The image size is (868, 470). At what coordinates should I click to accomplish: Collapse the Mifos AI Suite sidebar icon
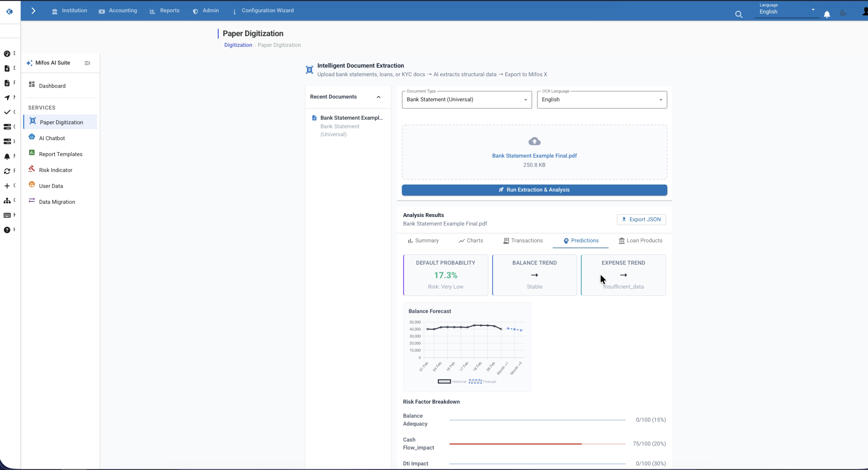pos(87,63)
